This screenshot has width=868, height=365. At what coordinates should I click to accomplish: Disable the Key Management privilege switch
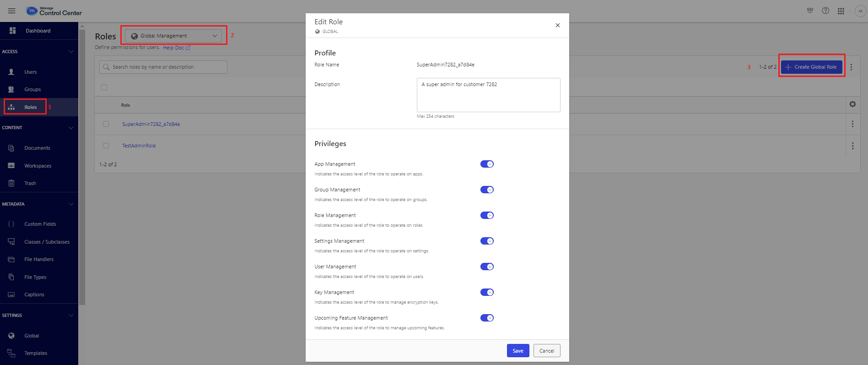pyautogui.click(x=487, y=292)
